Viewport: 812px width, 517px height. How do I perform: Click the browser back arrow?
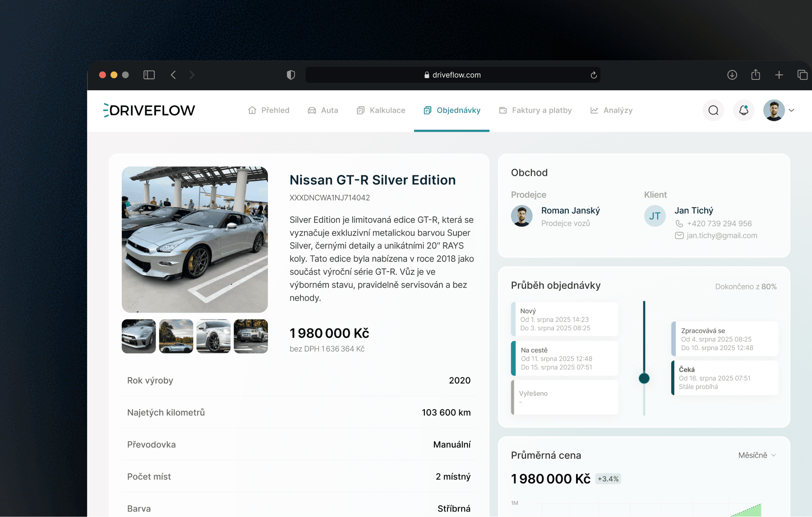pos(173,75)
